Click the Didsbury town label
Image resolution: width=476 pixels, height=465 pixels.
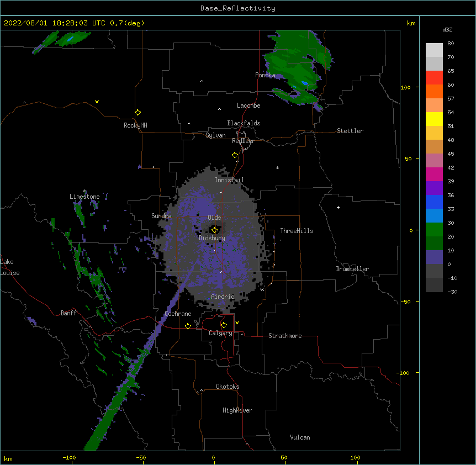click(212, 238)
